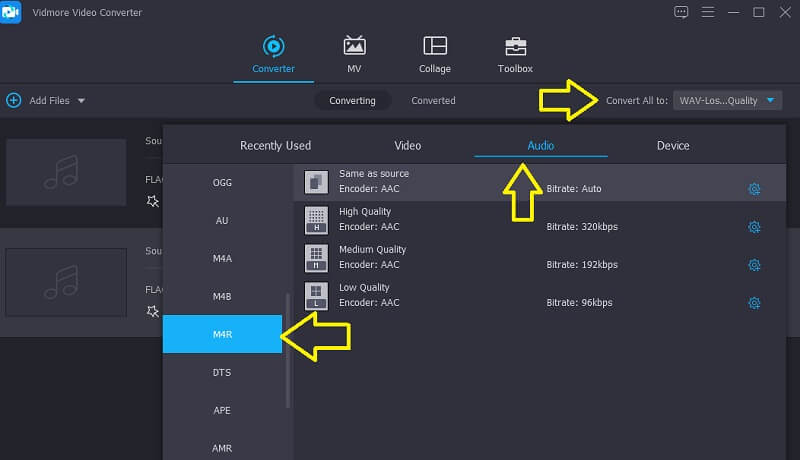The height and width of the screenshot is (460, 800).
Task: Click the Add Files plus icon
Action: [x=14, y=100]
